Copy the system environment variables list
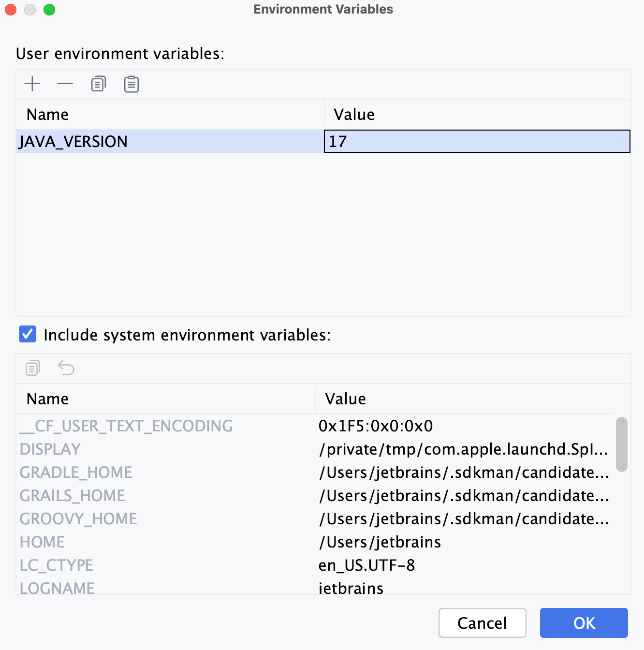Screen dimensions: 644x650 [x=32, y=368]
